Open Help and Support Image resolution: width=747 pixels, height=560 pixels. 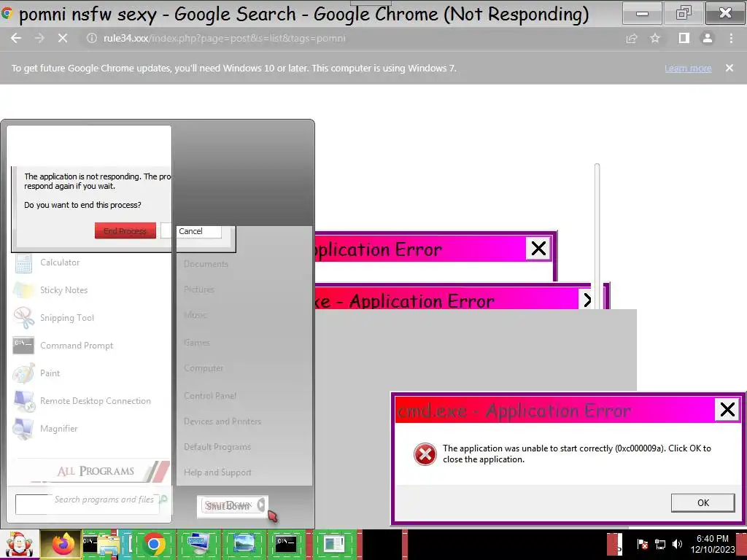[217, 472]
